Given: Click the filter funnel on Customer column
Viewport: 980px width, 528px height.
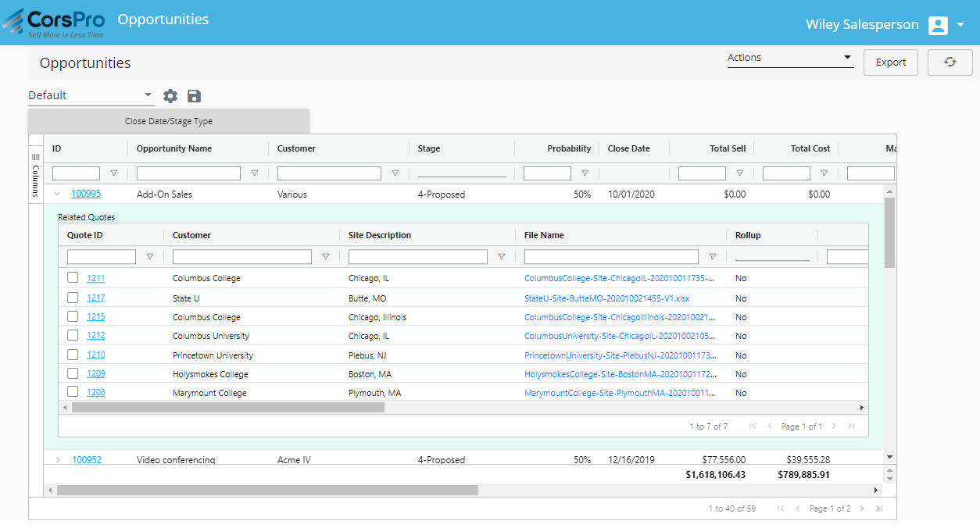Looking at the screenshot, I should point(395,173).
